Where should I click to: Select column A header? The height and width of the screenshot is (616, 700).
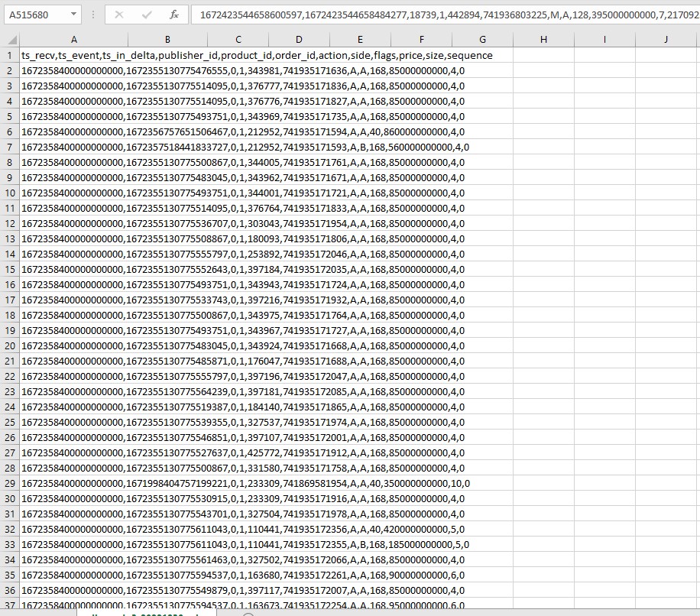coord(73,40)
